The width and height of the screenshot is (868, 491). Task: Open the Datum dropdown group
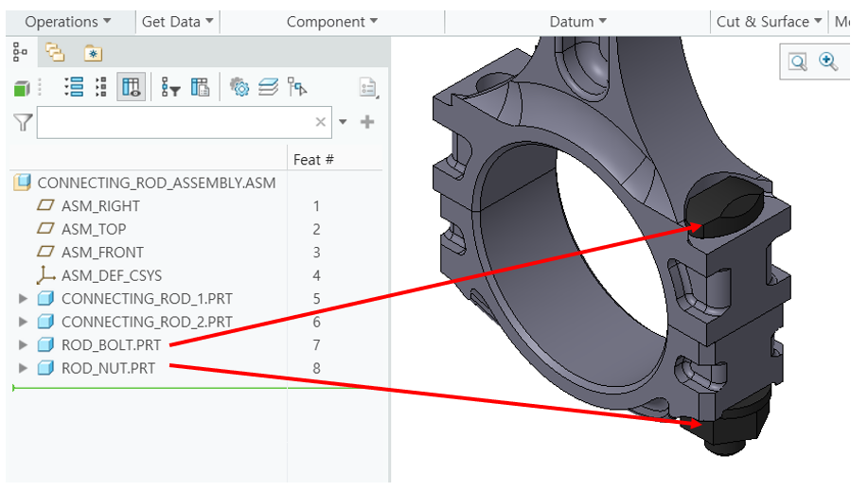click(578, 22)
